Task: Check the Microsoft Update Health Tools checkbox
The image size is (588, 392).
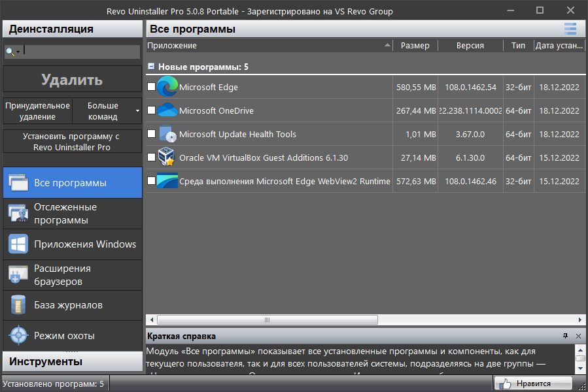Action: click(x=152, y=134)
